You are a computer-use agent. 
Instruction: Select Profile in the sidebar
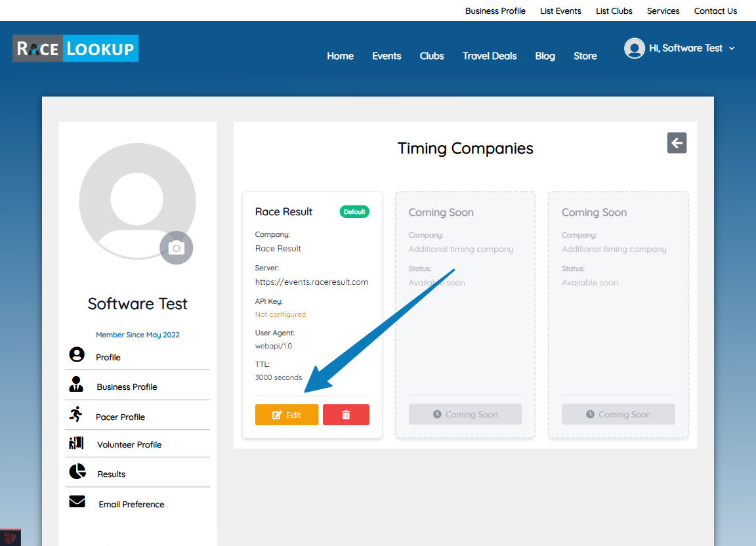pyautogui.click(x=108, y=358)
